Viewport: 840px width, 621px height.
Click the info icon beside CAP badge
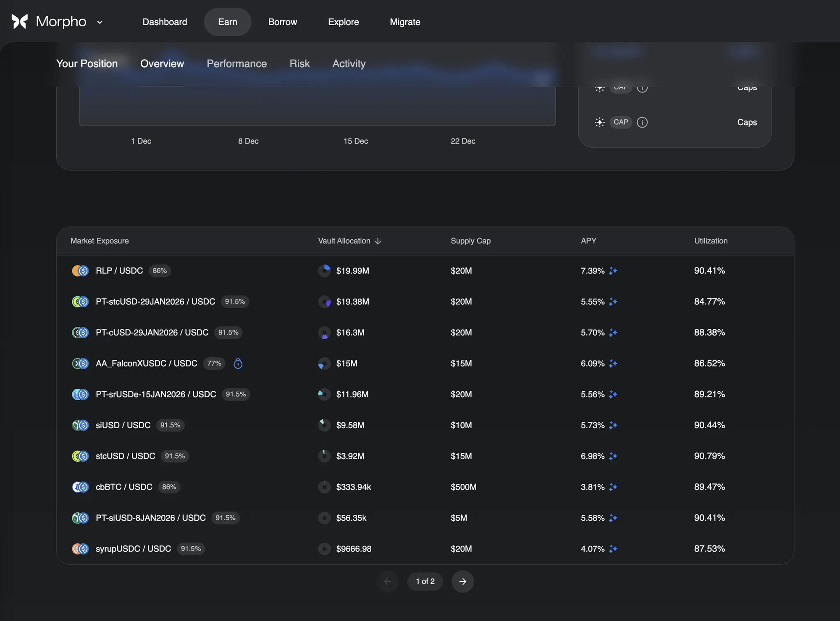(642, 122)
